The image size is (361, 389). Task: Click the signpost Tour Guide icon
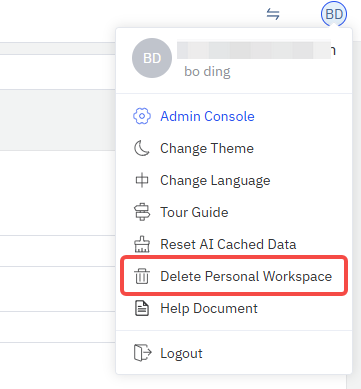142,212
